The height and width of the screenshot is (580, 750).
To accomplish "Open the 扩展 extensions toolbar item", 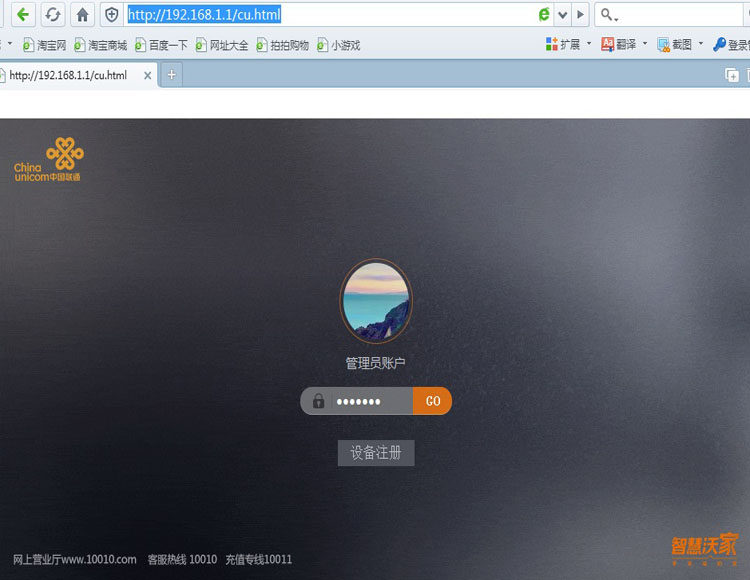I will tap(563, 44).
